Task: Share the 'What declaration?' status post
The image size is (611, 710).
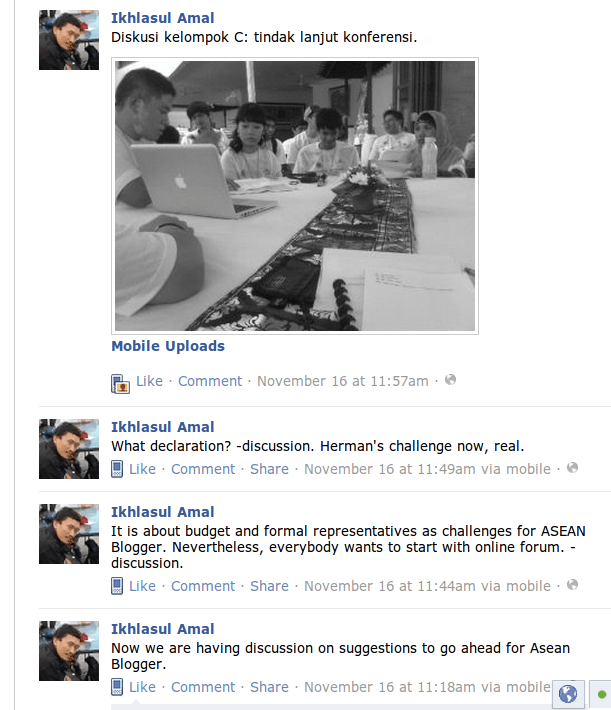Action: click(x=269, y=469)
